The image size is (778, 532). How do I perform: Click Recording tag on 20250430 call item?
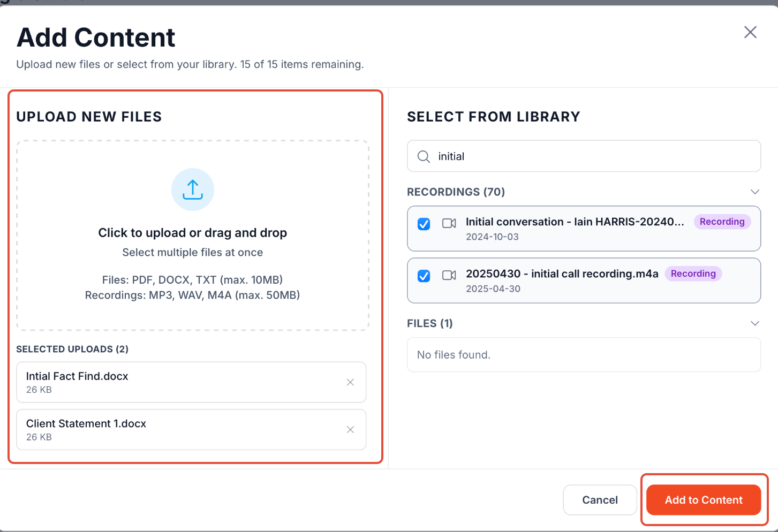(693, 273)
